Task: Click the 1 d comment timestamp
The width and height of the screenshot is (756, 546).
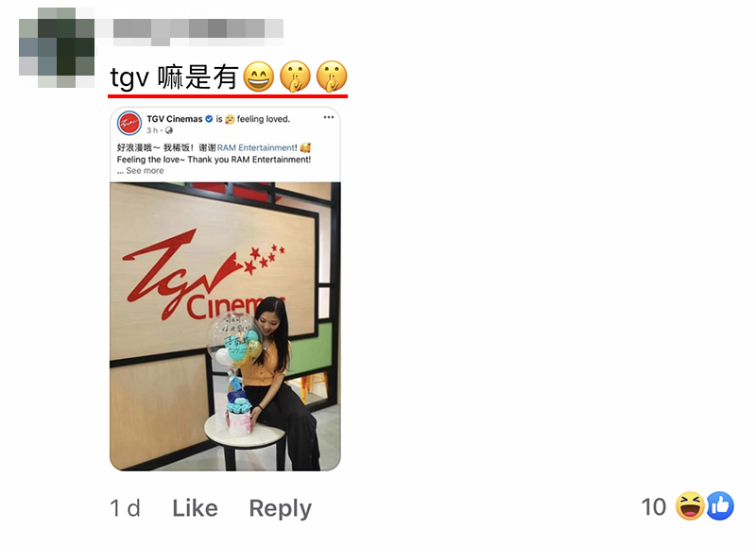Action: coord(125,508)
